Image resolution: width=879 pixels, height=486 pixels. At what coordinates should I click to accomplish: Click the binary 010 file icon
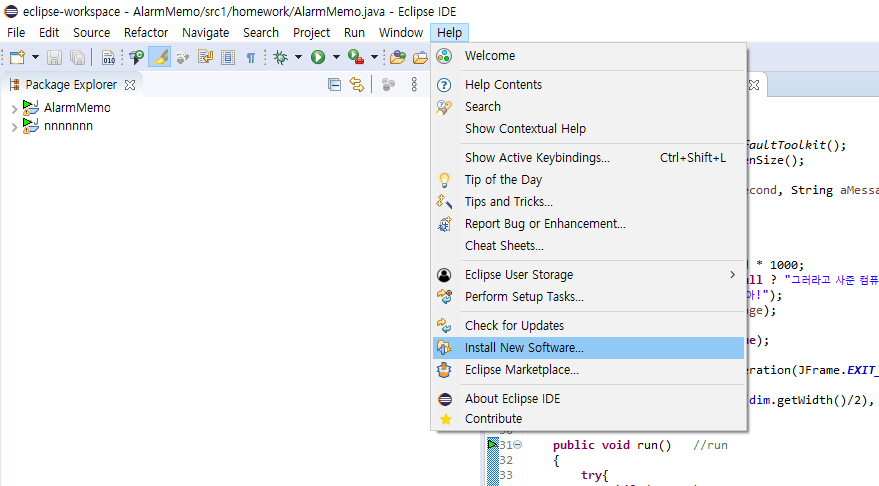coord(108,57)
